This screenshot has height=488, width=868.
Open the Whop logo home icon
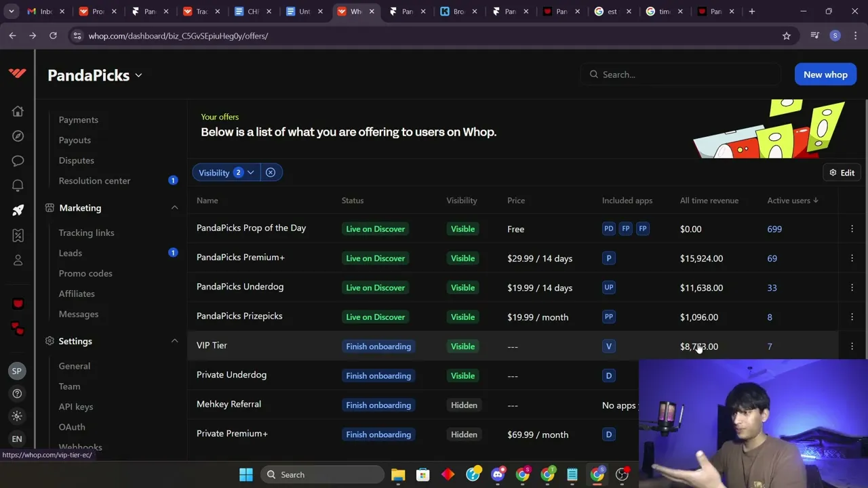pyautogui.click(x=18, y=73)
